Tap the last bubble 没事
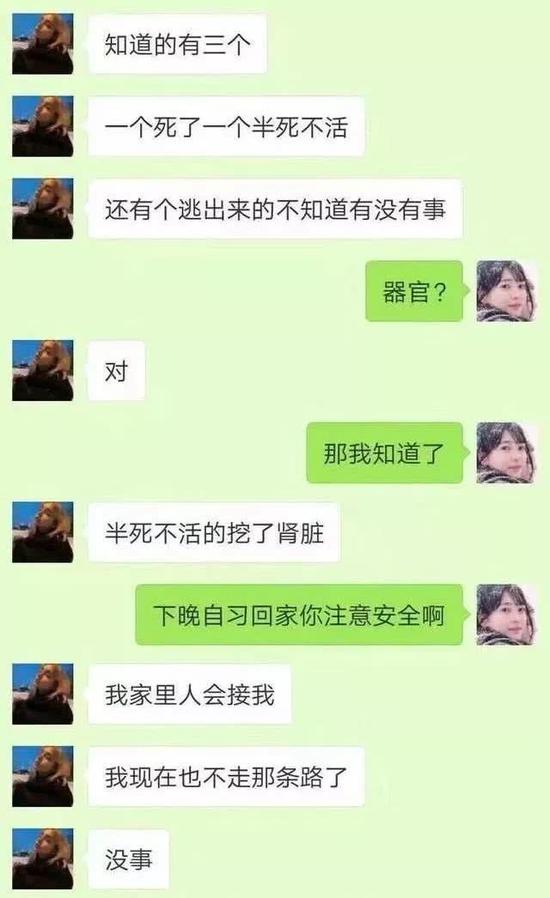 point(128,858)
